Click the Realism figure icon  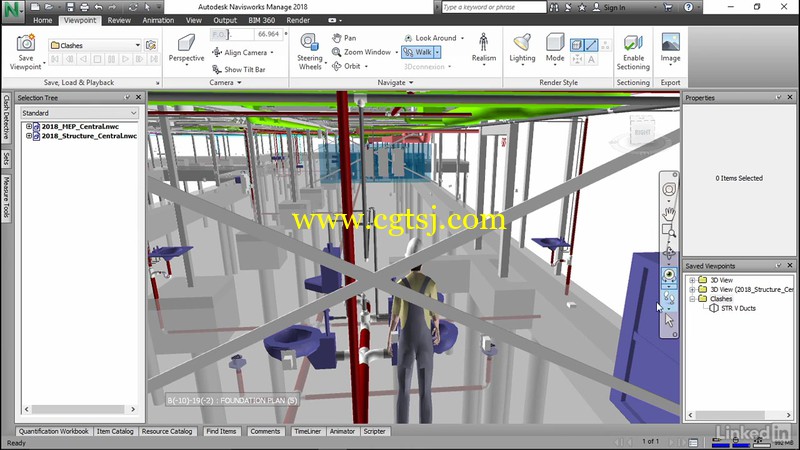[x=483, y=43]
